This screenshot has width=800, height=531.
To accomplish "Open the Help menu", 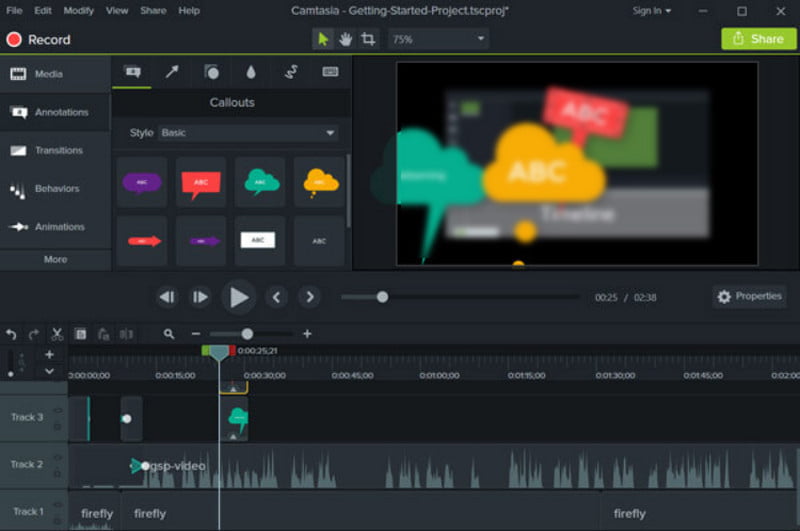I will (x=189, y=11).
